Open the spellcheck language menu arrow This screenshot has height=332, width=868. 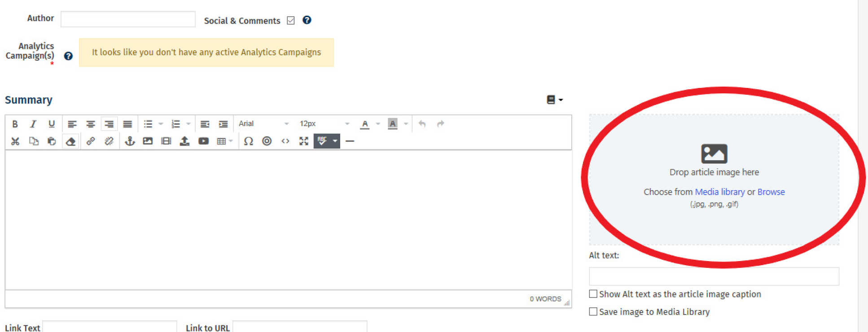point(335,141)
